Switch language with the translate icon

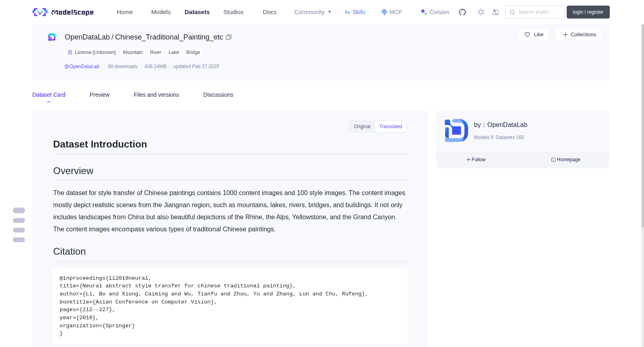coord(495,12)
